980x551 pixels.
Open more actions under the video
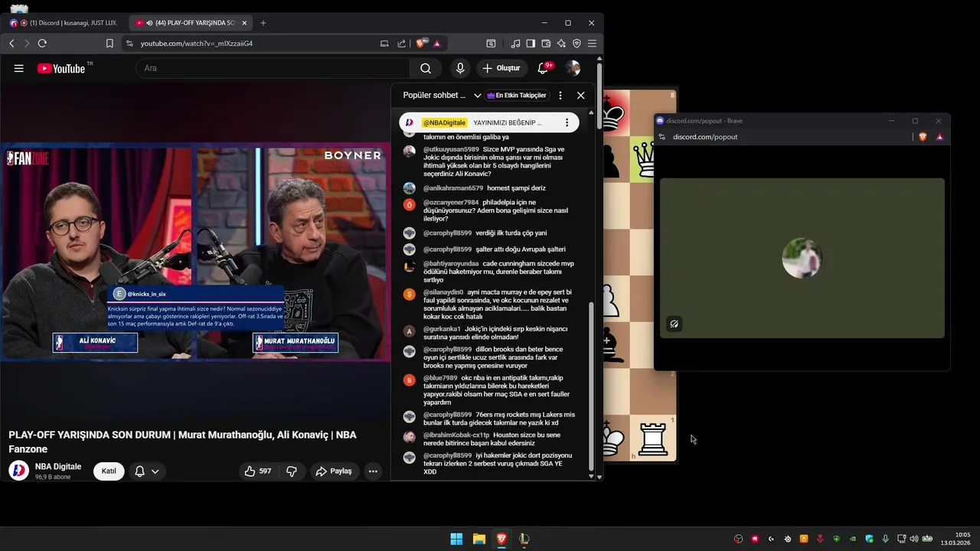pyautogui.click(x=373, y=471)
